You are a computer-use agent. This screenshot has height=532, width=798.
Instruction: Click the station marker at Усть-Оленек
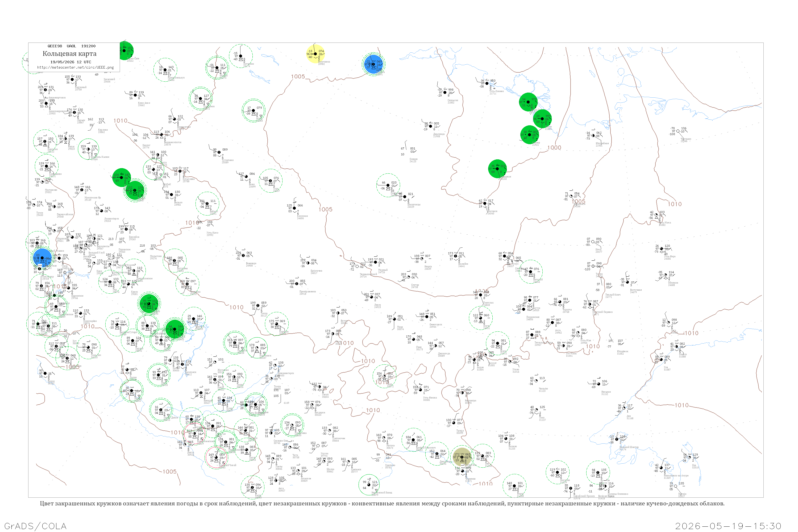tap(487, 84)
